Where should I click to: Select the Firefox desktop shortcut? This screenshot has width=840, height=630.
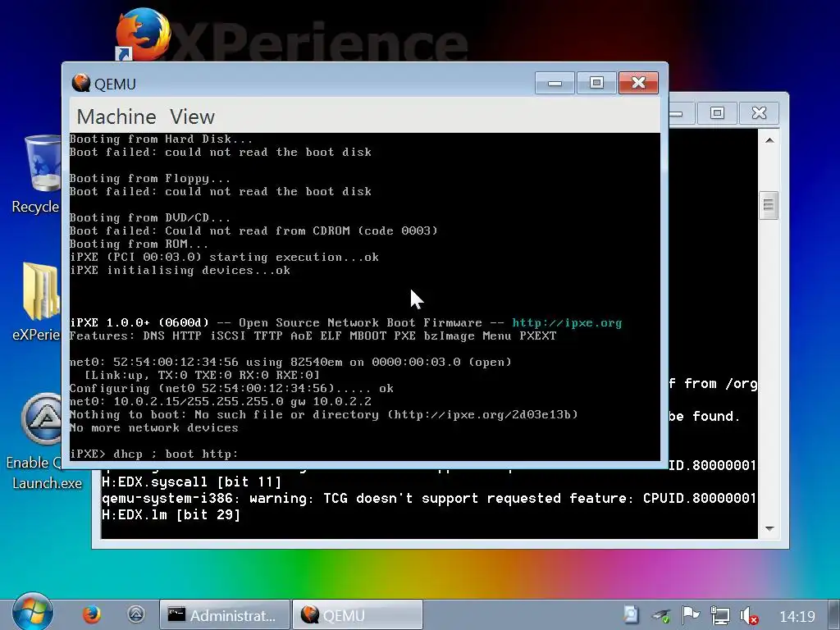[x=143, y=34]
